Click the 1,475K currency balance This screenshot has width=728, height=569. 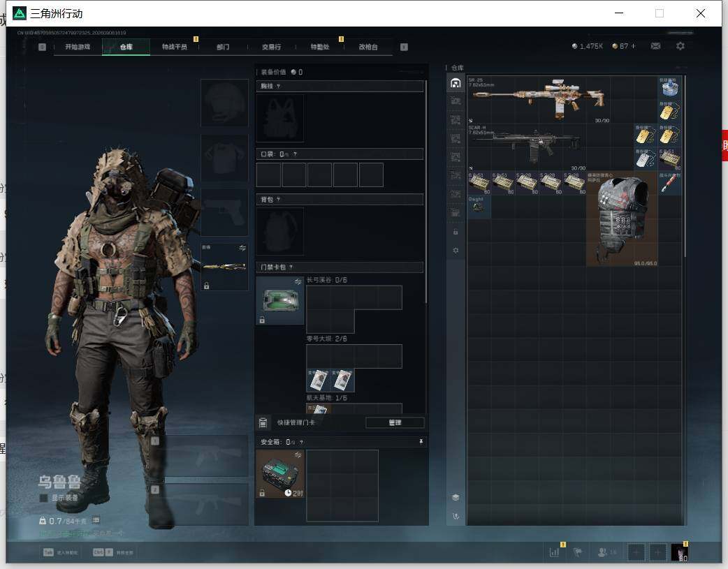(x=588, y=46)
